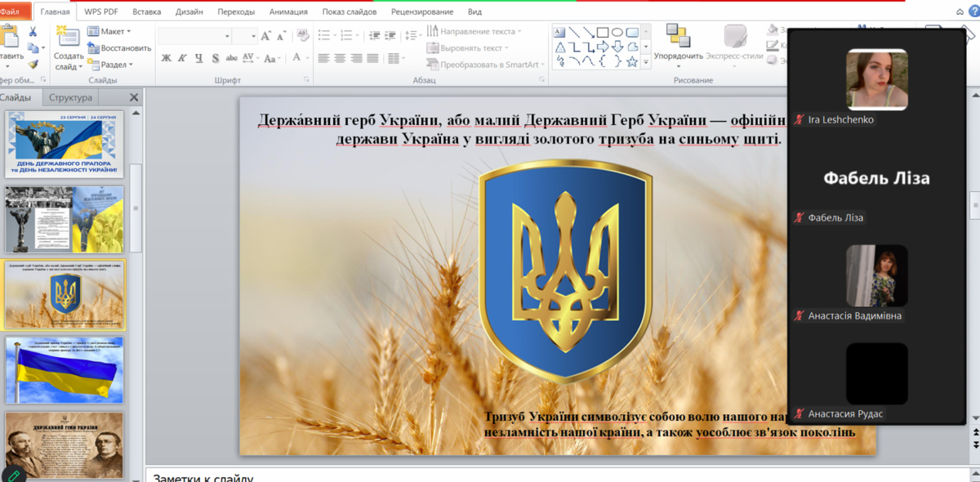Select the Rounded Rectangle shape
The width and height of the screenshot is (980, 482).
[631, 32]
